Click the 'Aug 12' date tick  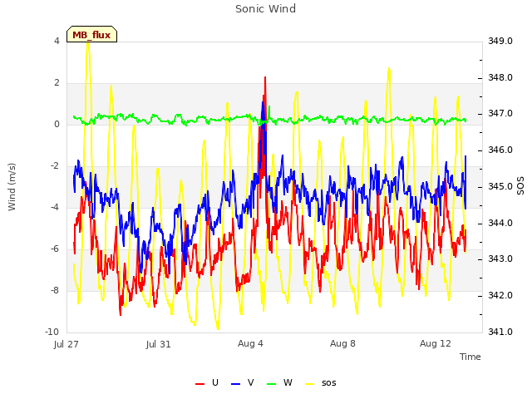point(436,343)
